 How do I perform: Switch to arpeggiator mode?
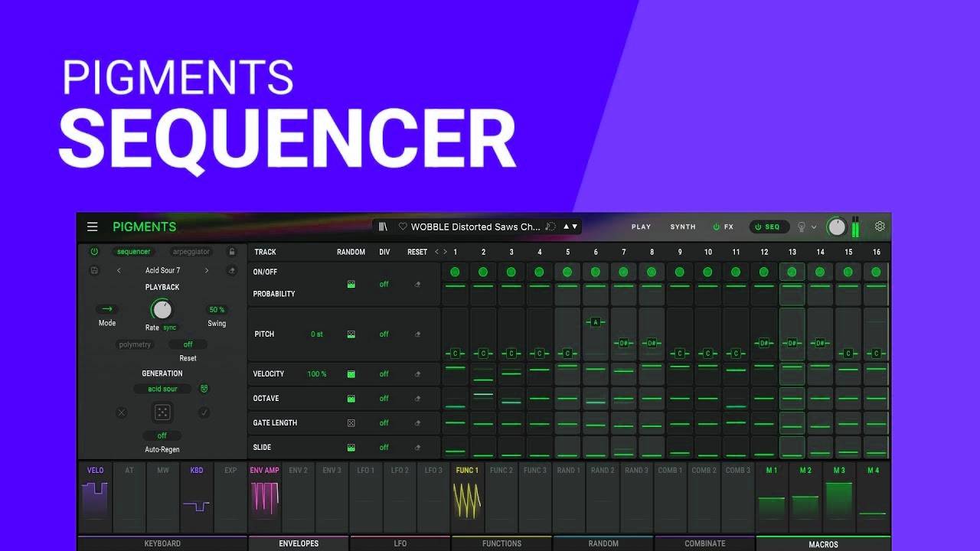click(191, 252)
